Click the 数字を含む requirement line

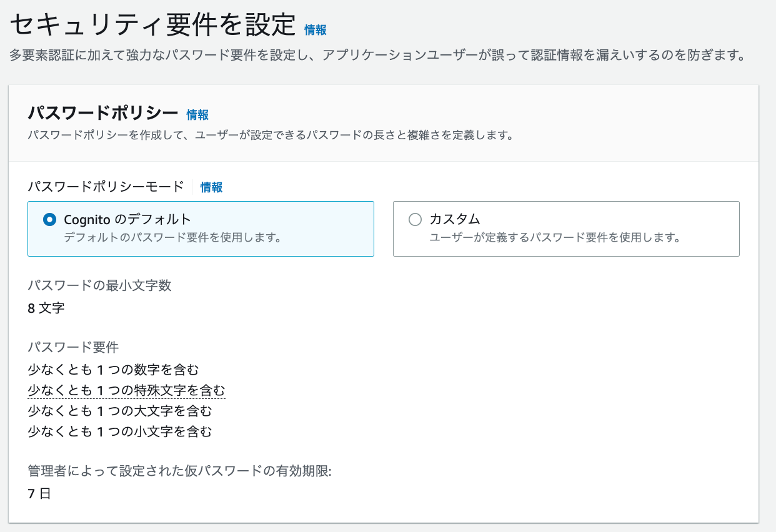[x=114, y=368]
